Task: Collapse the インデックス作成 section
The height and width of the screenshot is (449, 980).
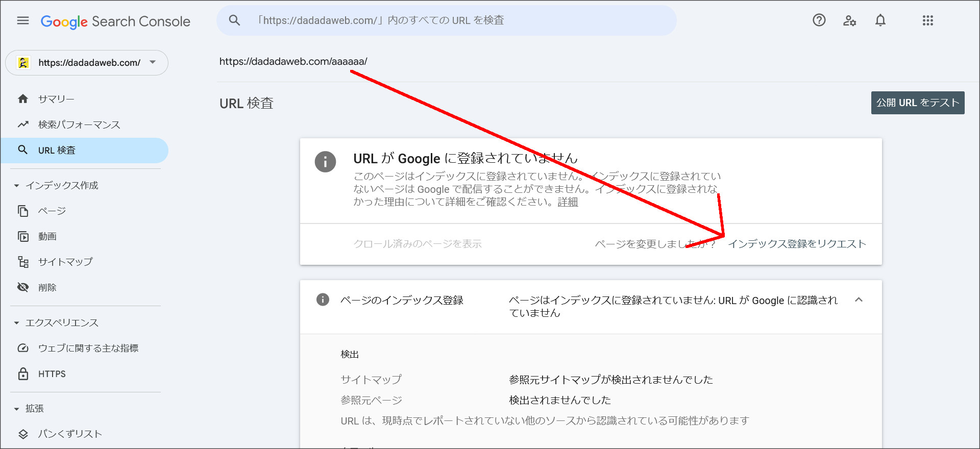Action: click(16, 186)
